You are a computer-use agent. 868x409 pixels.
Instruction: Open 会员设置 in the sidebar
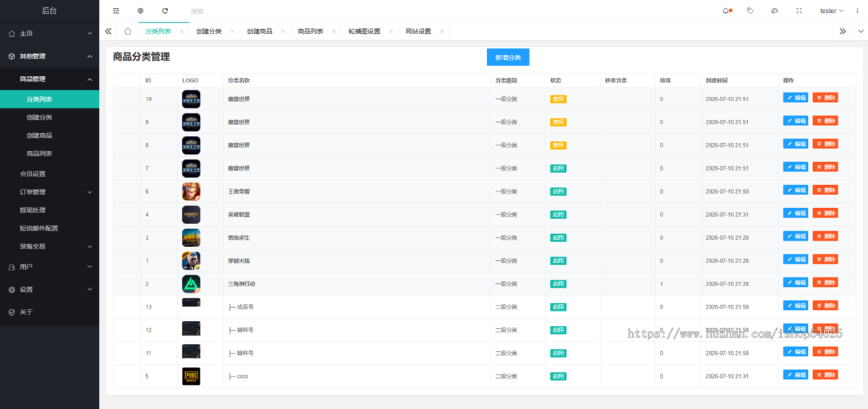pyautogui.click(x=49, y=174)
